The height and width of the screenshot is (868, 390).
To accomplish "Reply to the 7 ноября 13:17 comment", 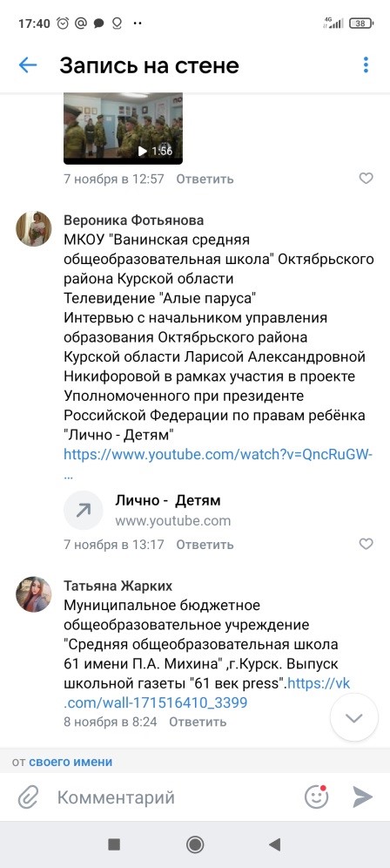I will [x=205, y=544].
